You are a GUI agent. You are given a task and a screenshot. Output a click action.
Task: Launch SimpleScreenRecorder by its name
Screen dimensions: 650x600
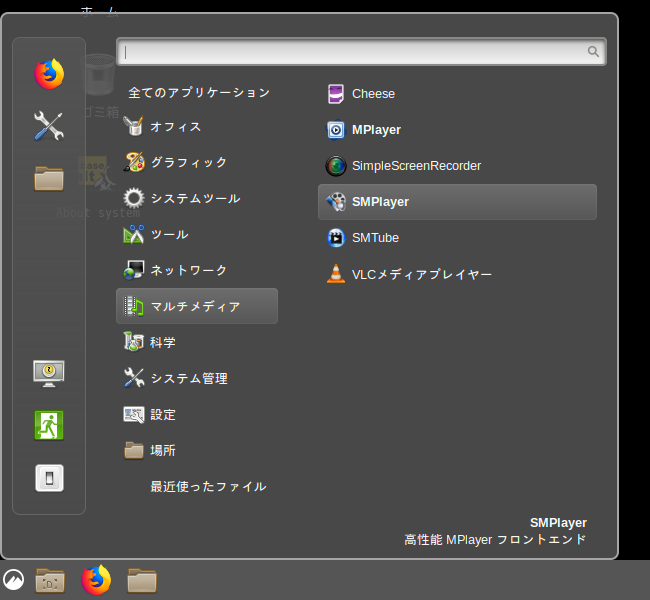click(x=416, y=166)
